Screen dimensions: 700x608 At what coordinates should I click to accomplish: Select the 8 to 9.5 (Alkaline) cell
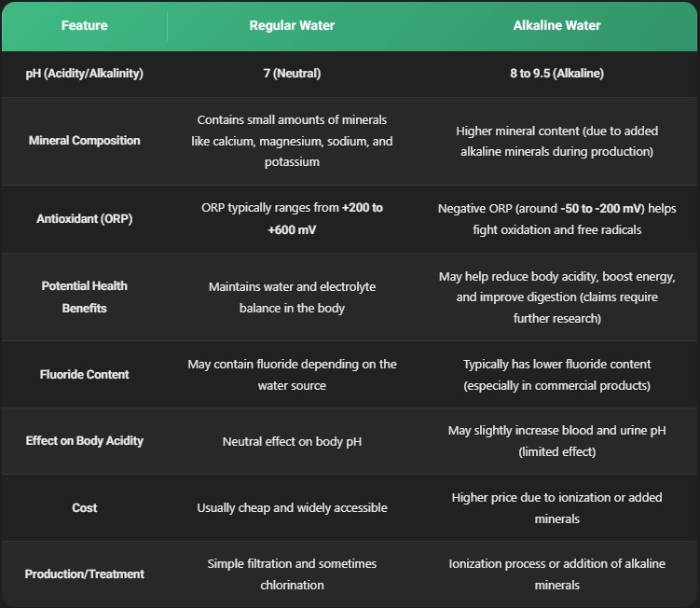point(556,74)
